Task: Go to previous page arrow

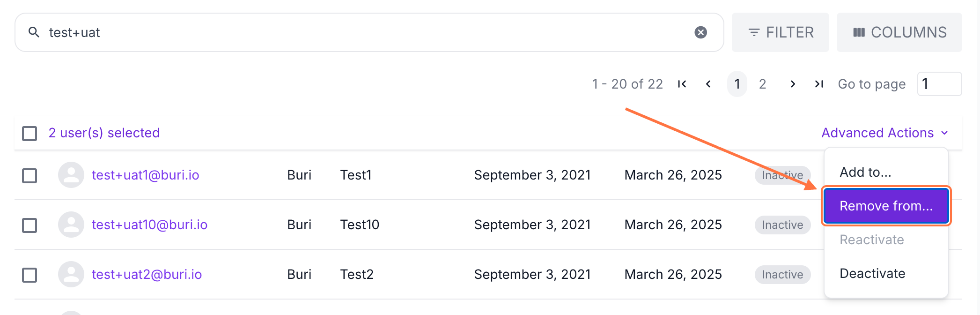Action: 708,84
